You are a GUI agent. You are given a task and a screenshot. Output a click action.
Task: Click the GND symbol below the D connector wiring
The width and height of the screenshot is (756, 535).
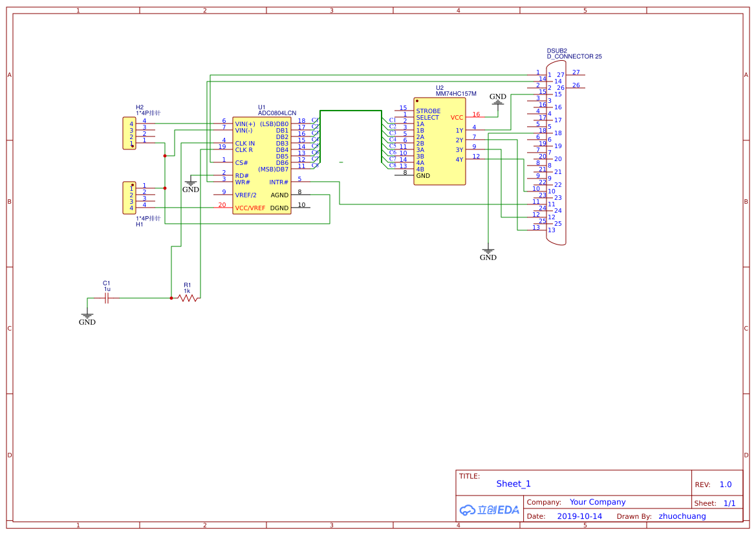(488, 254)
